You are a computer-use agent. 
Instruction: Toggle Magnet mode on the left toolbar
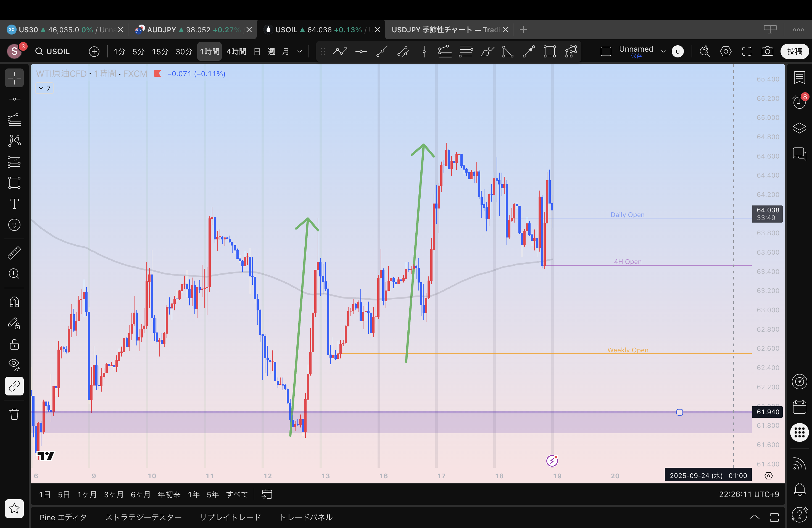coord(14,302)
